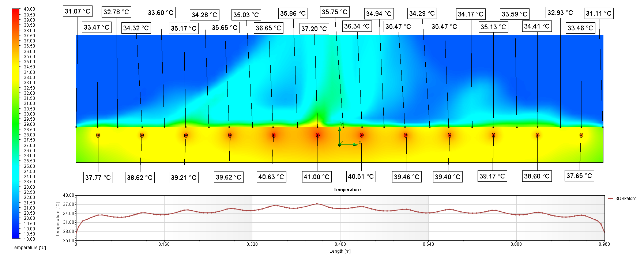Screen dimensions: 644x260
Task: Click the 37.65 °C callout
Action: pyautogui.click(x=579, y=176)
